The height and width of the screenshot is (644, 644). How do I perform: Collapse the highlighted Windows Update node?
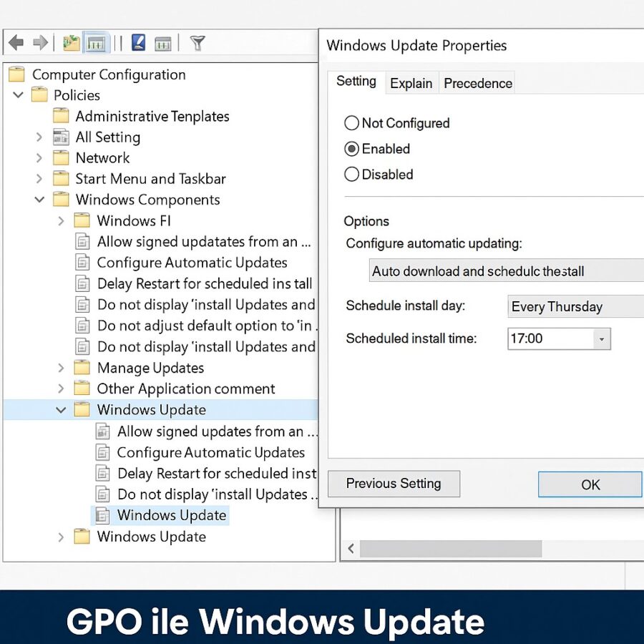point(61,409)
